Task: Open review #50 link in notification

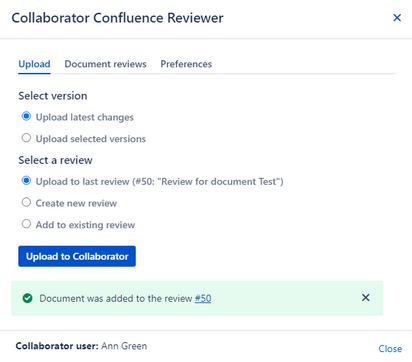Action: point(203,298)
